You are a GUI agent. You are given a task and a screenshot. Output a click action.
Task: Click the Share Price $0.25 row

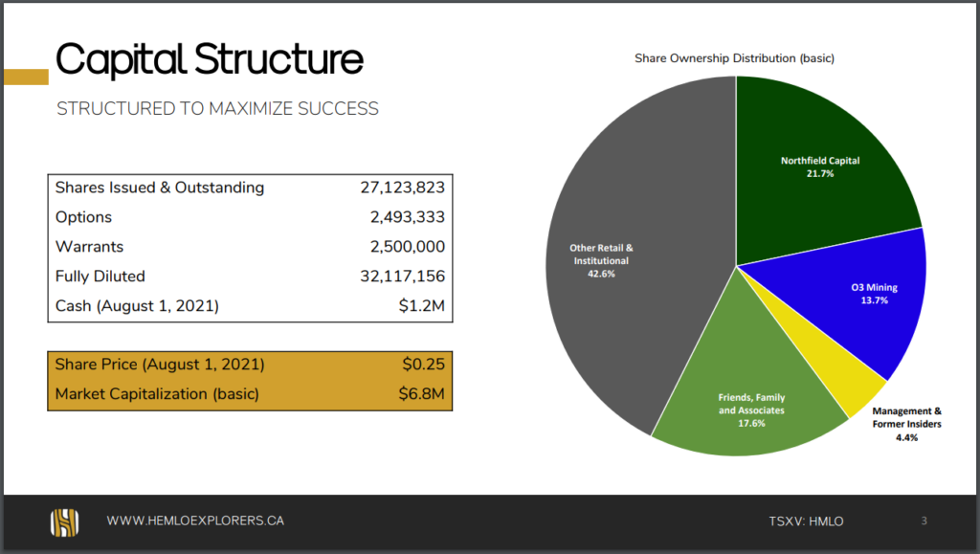coord(250,365)
